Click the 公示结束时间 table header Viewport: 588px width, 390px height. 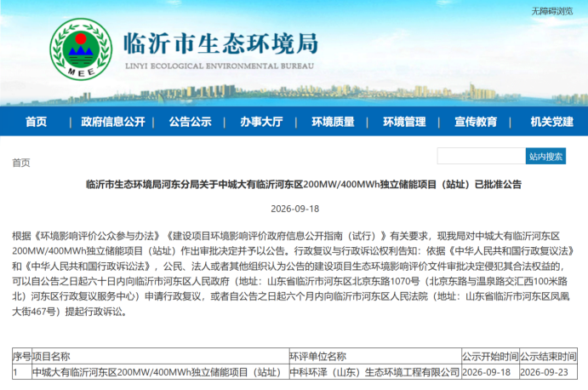coord(548,356)
